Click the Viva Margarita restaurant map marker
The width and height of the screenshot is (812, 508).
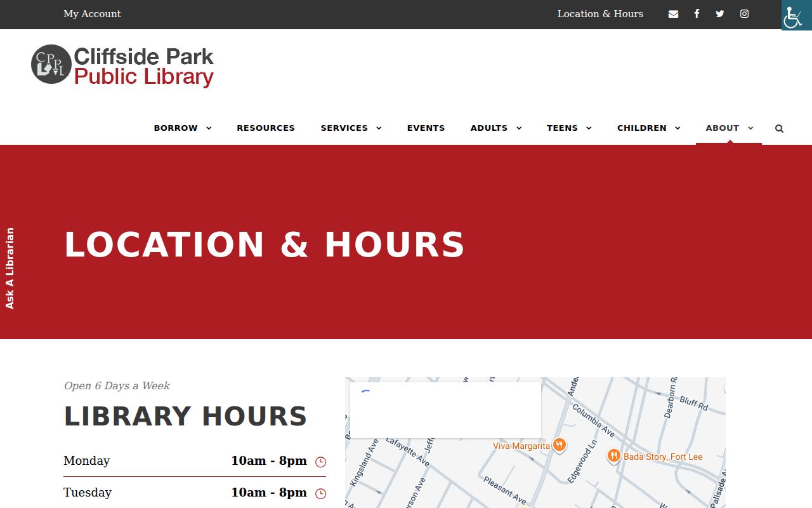(559, 444)
